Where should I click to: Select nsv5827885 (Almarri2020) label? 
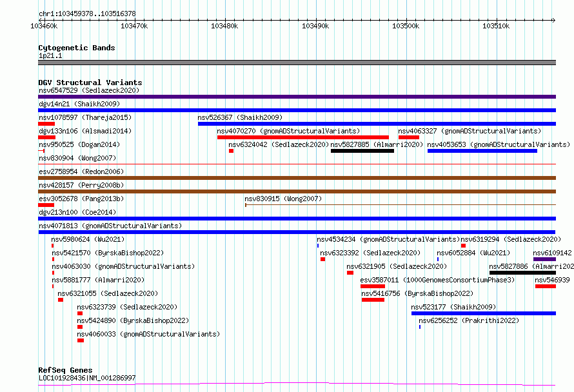(x=377, y=144)
